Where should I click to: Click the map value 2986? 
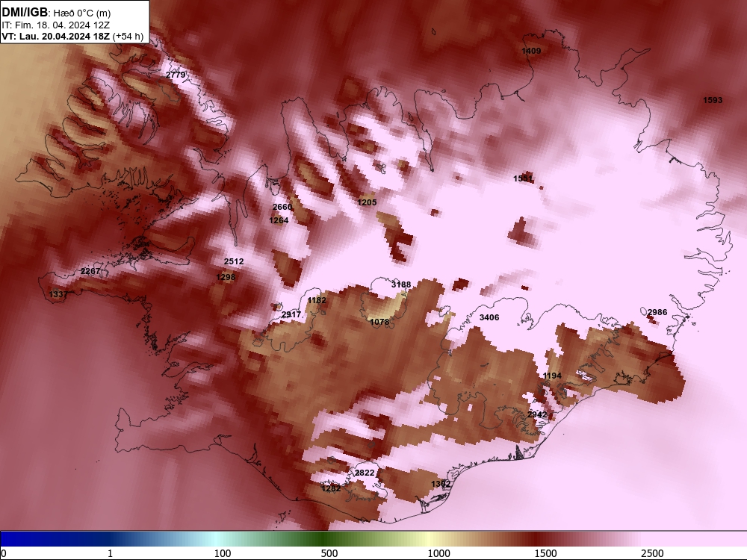click(657, 312)
